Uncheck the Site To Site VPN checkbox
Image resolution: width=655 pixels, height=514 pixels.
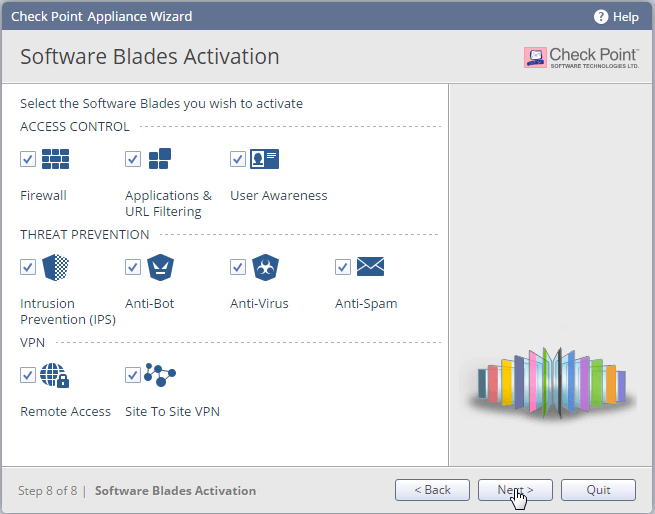[x=133, y=375]
